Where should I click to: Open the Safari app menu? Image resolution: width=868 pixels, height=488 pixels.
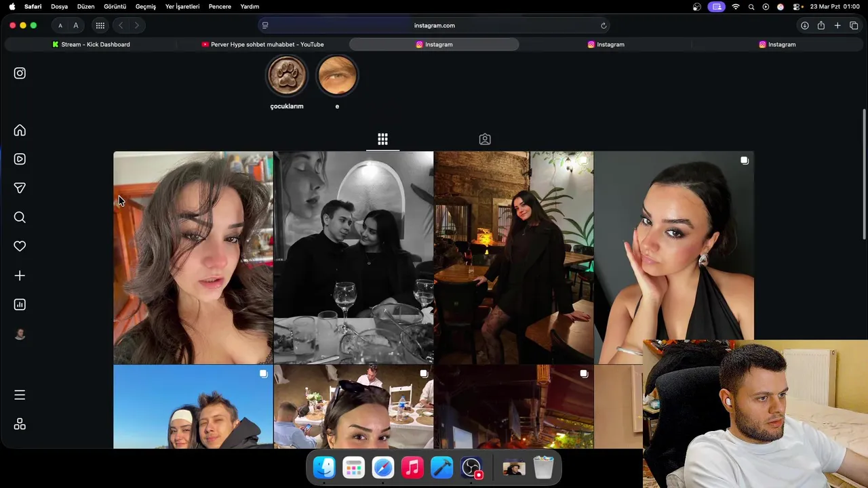click(x=33, y=7)
